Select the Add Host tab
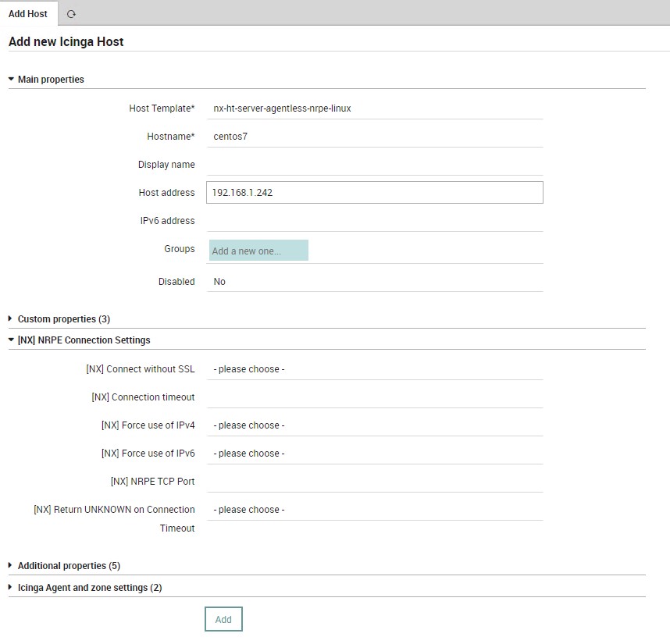 coord(28,14)
